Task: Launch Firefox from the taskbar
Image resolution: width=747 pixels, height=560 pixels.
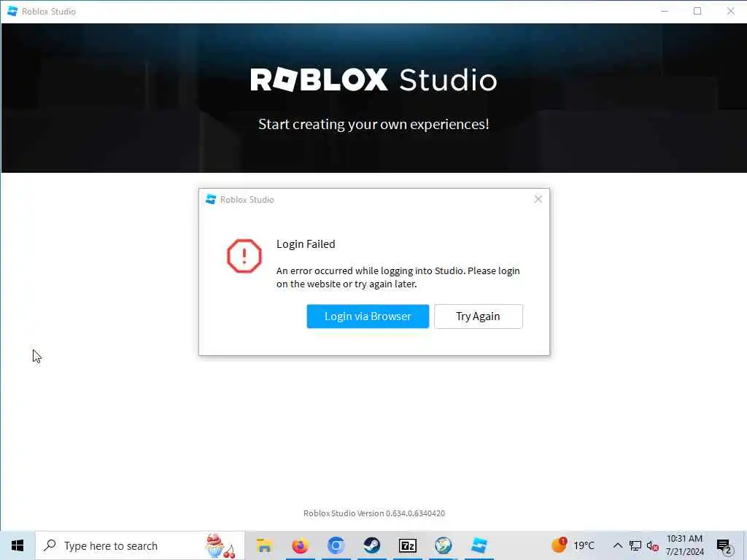Action: click(300, 545)
